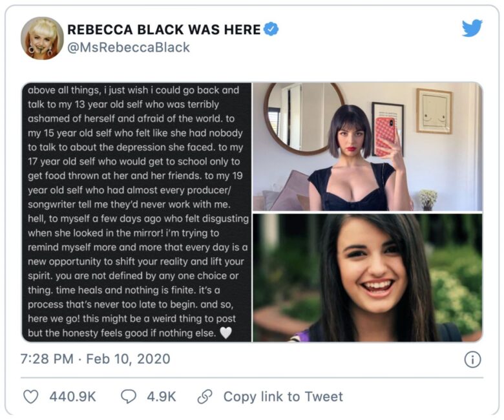Click the 440.9K likes count
The height and width of the screenshot is (420, 504).
coord(73,396)
